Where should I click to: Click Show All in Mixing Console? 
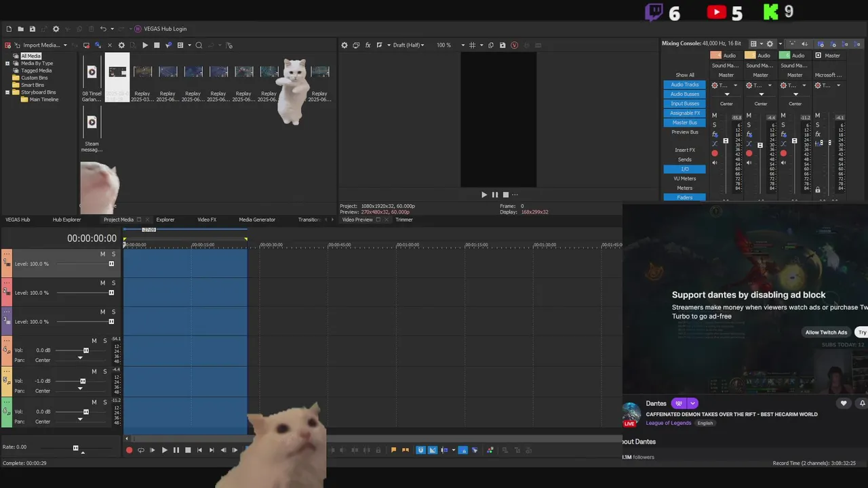pos(684,75)
